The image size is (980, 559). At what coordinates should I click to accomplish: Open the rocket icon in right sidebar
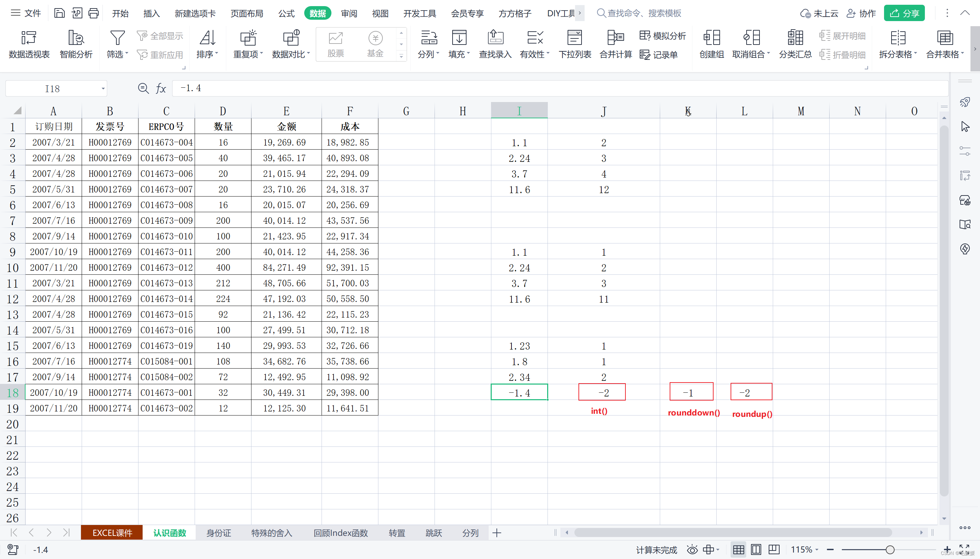965,102
